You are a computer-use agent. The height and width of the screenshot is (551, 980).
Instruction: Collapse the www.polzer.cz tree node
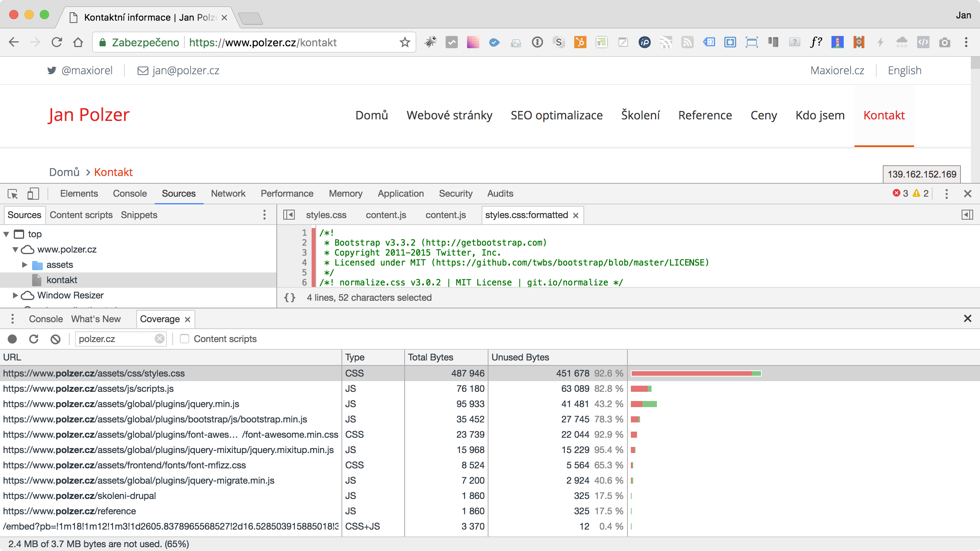tap(15, 249)
